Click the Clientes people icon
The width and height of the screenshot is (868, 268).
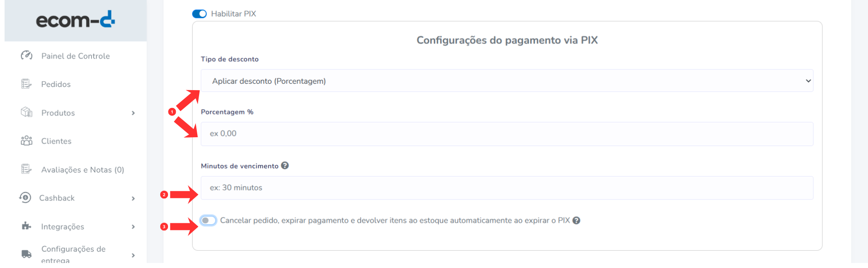pos(26,140)
